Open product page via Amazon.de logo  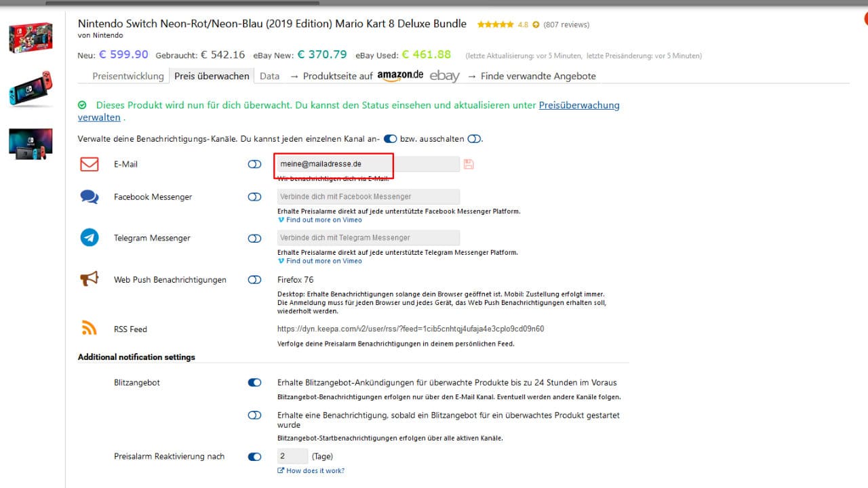click(400, 76)
